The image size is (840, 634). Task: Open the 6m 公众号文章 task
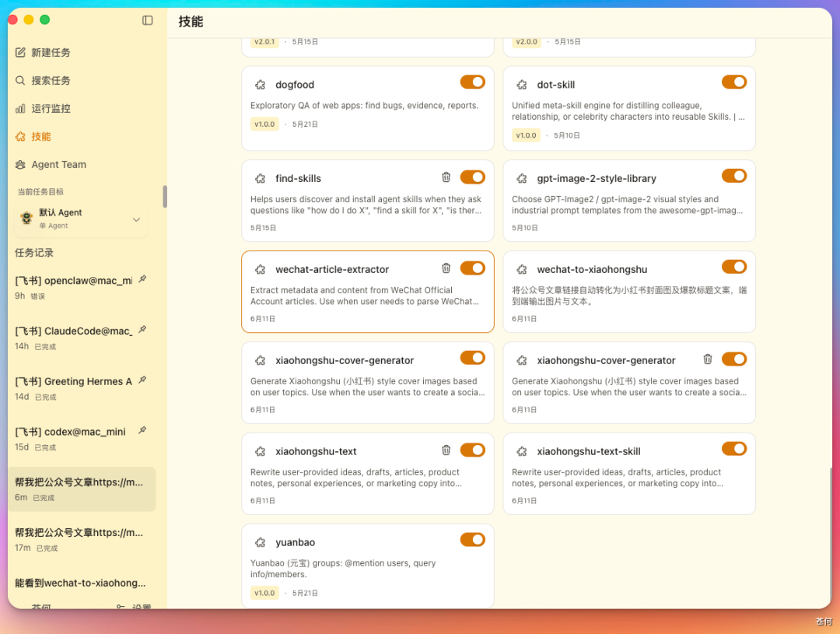coord(82,489)
